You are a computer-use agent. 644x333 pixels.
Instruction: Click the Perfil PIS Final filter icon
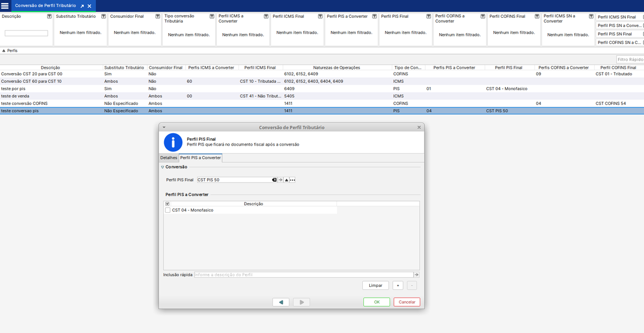428,17
